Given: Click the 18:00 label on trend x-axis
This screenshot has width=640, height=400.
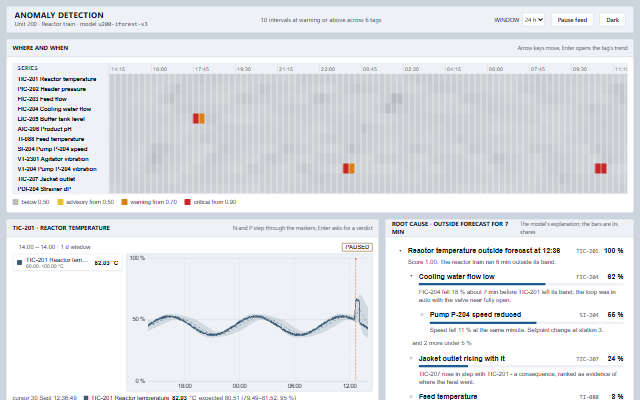Looking at the screenshot, I should coord(185,386).
